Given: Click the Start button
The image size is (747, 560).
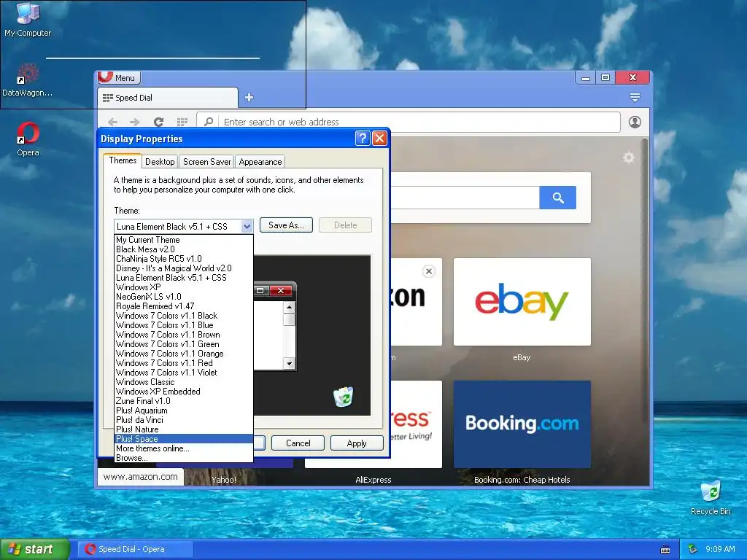Looking at the screenshot, I should point(35,549).
